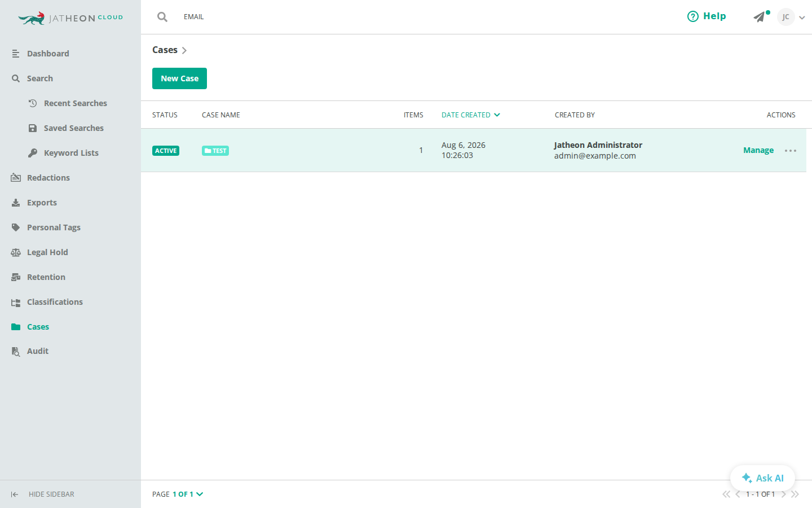Click the Redactions icon
812x508 pixels.
16,178
